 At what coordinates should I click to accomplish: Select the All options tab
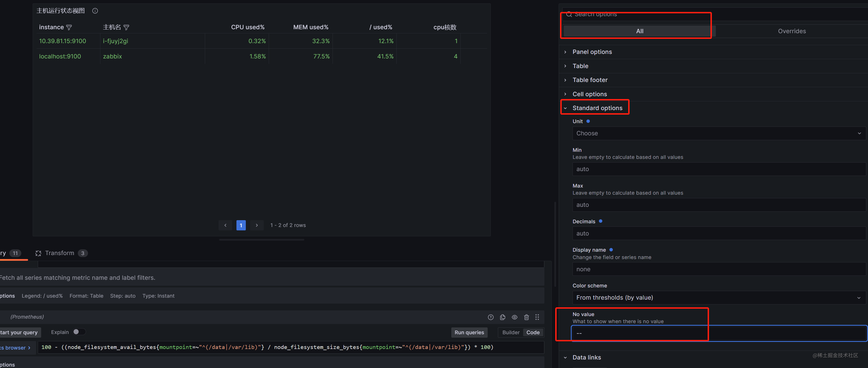tap(639, 31)
